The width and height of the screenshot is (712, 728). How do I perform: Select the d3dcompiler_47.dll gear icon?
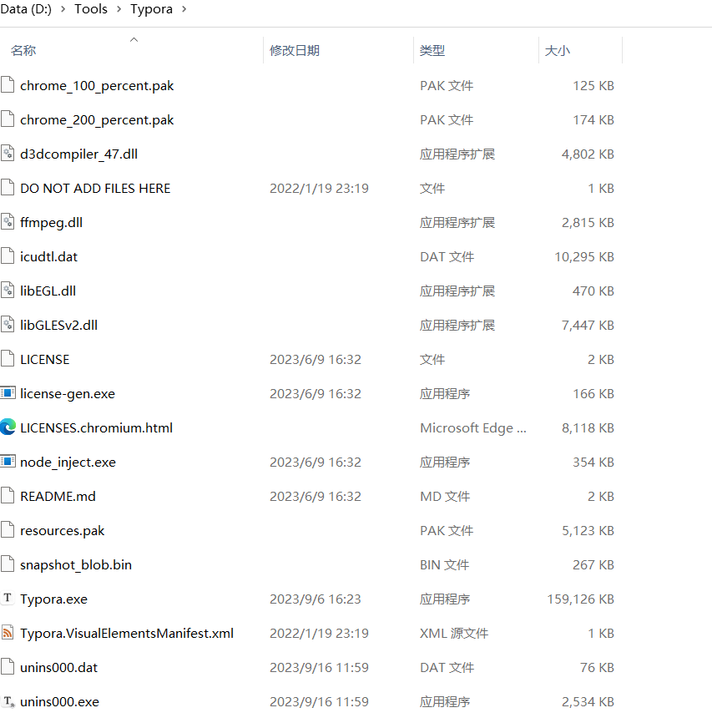point(8,154)
